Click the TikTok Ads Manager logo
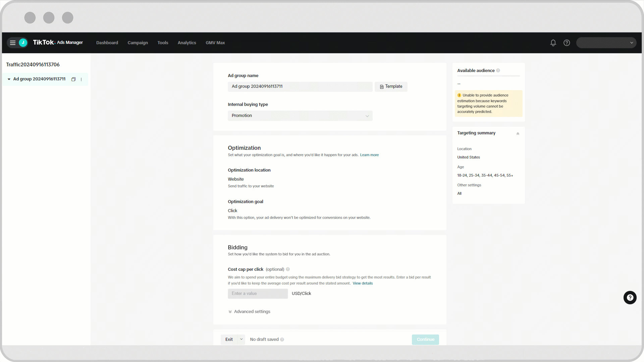The width and height of the screenshot is (644, 362). (58, 43)
